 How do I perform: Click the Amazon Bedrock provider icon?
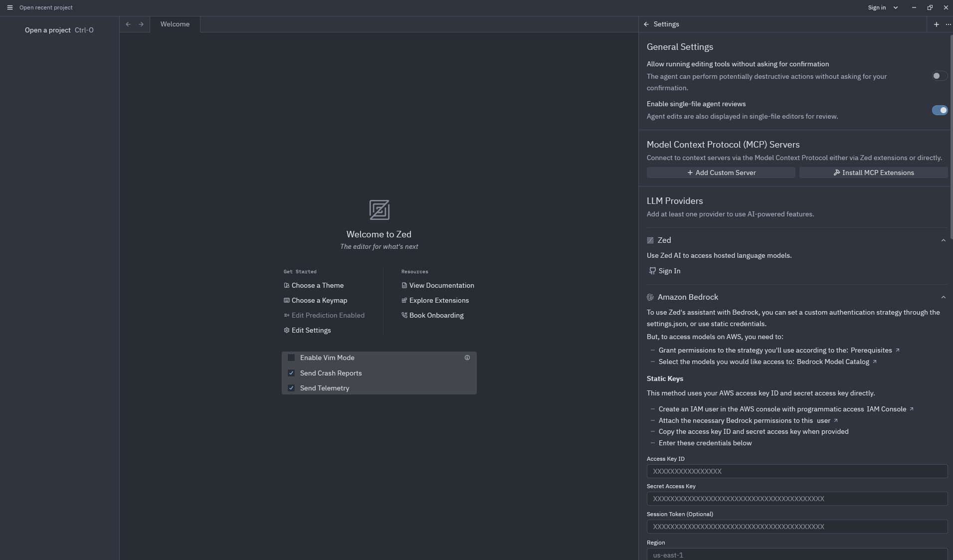[650, 297]
